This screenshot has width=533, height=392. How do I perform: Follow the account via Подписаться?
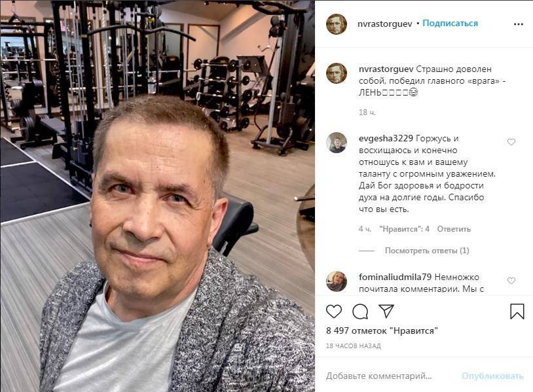coord(450,24)
